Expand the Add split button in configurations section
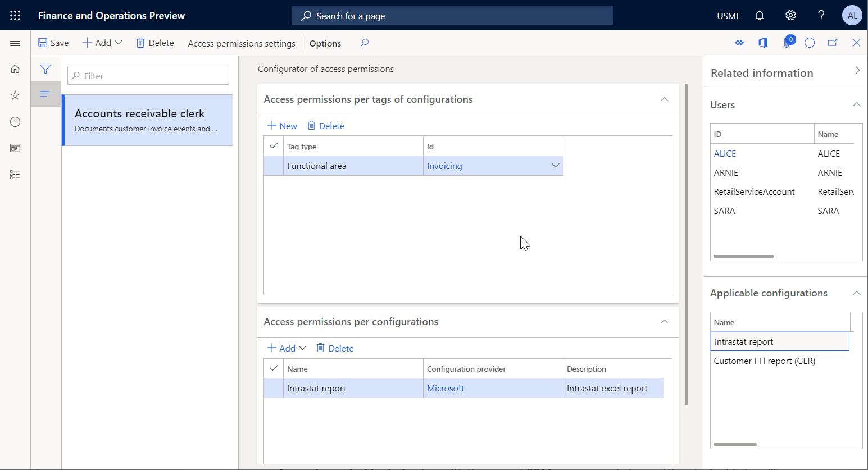 (x=303, y=348)
